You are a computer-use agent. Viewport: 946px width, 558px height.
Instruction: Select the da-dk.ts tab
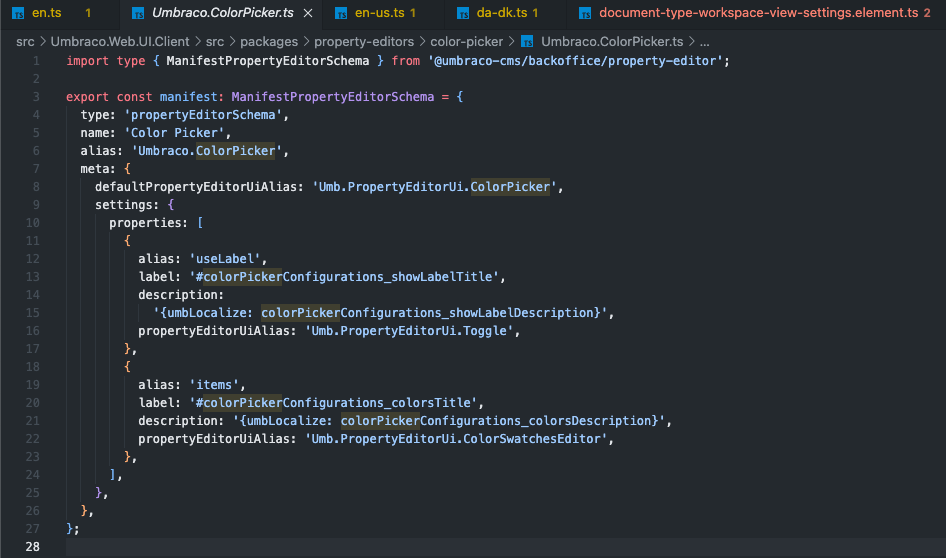click(x=503, y=13)
